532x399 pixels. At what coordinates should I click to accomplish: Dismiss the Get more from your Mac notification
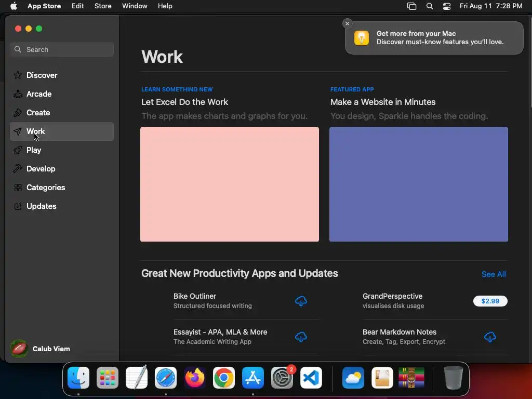point(347,23)
